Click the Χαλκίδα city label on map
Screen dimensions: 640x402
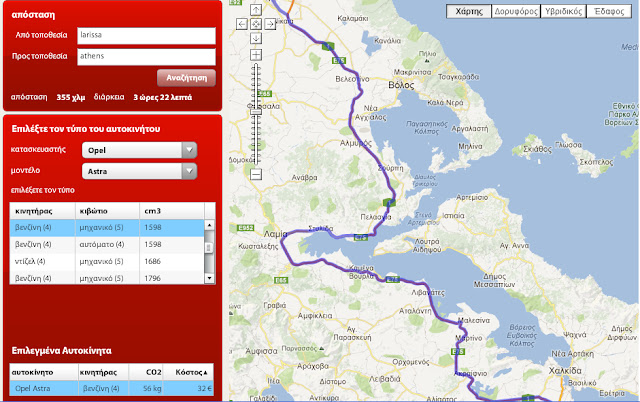pyautogui.click(x=565, y=371)
